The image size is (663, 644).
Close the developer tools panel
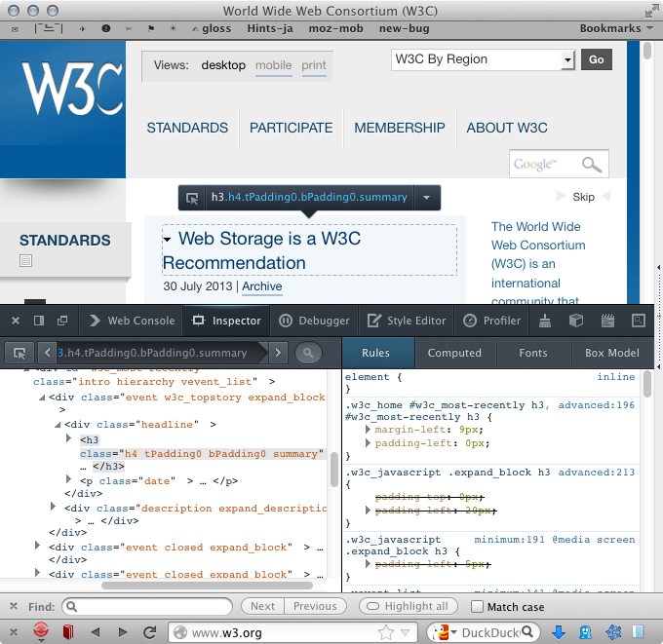tap(15, 320)
